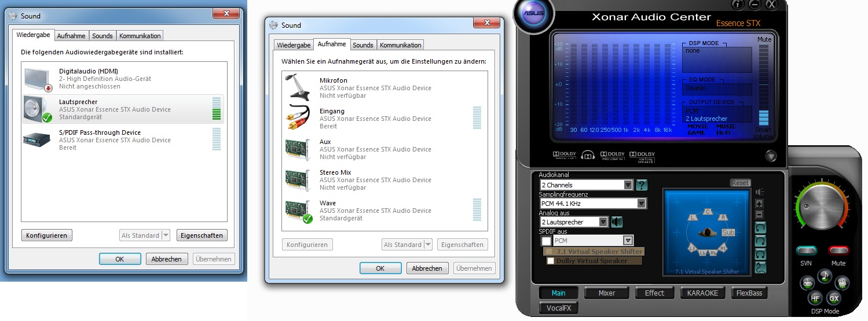Click the Konfigurieren button in the playback window
Viewport: 868px width, 321px height.
pos(47,235)
